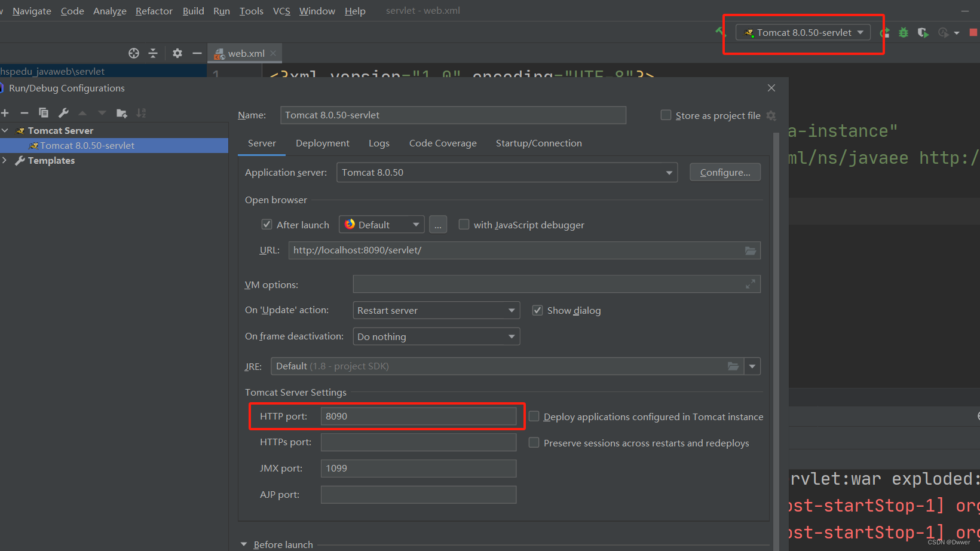Screen dimensions: 980x551
Task: Open the VCS menu
Action: coord(281,11)
